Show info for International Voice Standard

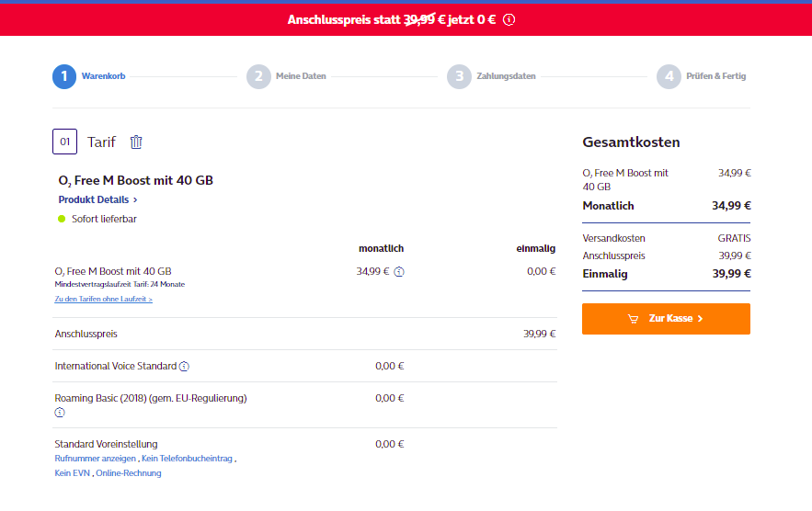[184, 367]
